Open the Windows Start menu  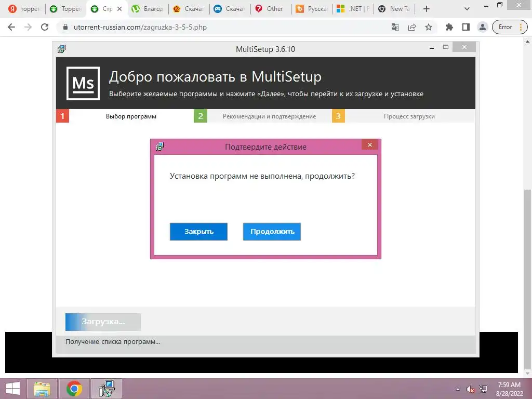12,389
